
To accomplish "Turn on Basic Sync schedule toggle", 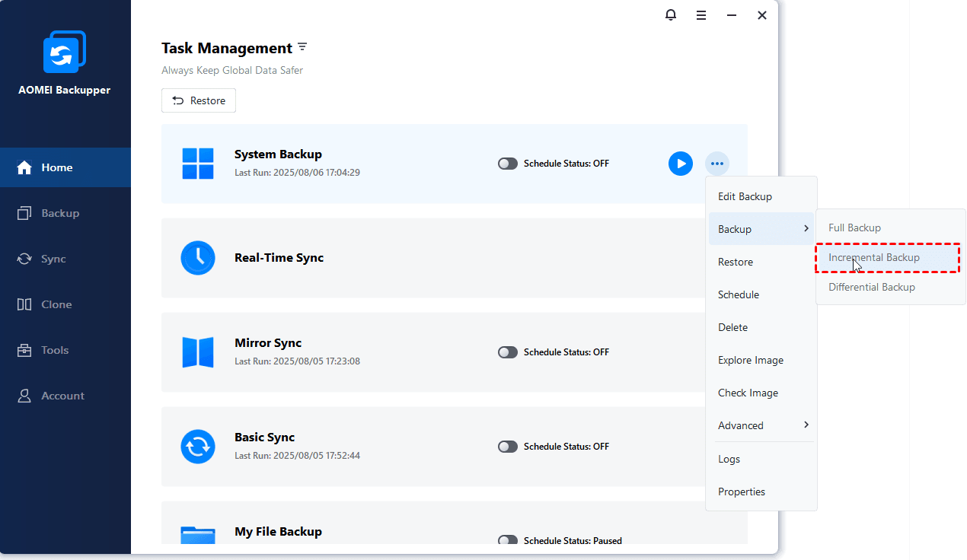I will (x=508, y=447).
